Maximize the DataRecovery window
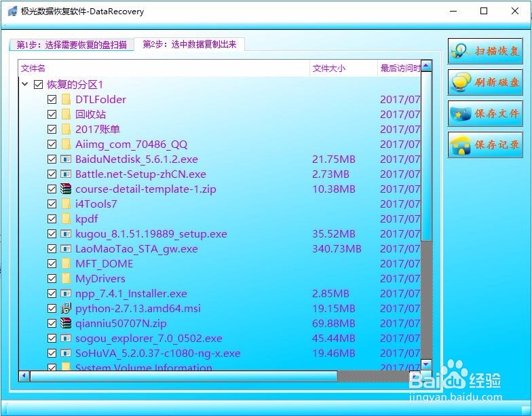The height and width of the screenshot is (416, 532). point(484,11)
